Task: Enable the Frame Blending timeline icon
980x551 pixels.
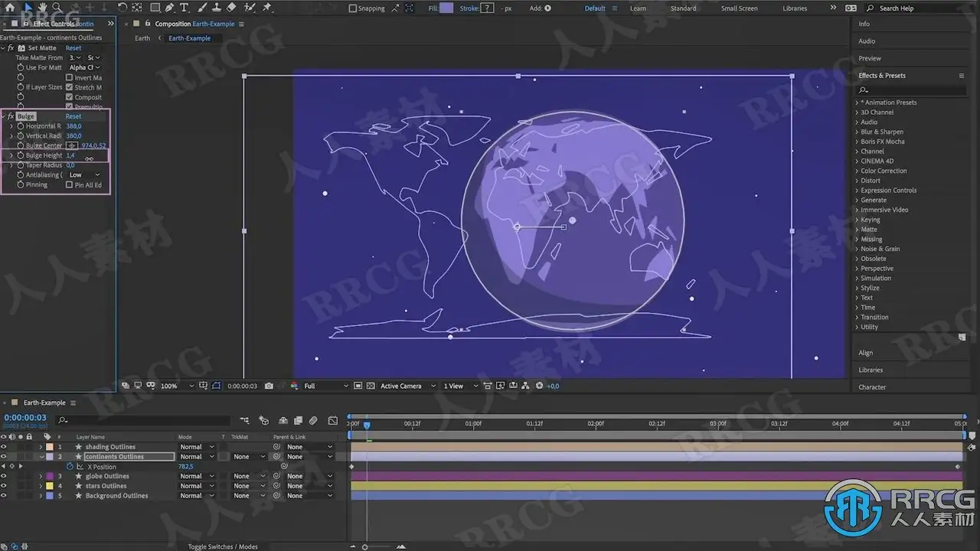Action: point(298,420)
